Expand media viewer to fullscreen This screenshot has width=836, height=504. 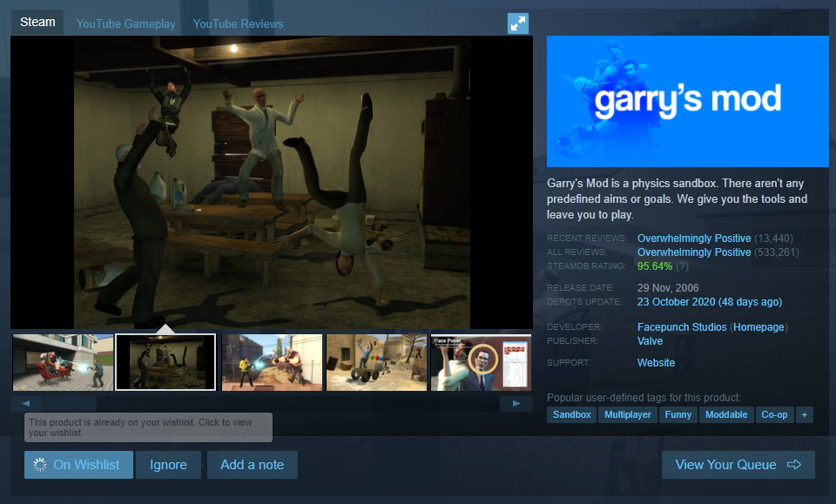517,24
